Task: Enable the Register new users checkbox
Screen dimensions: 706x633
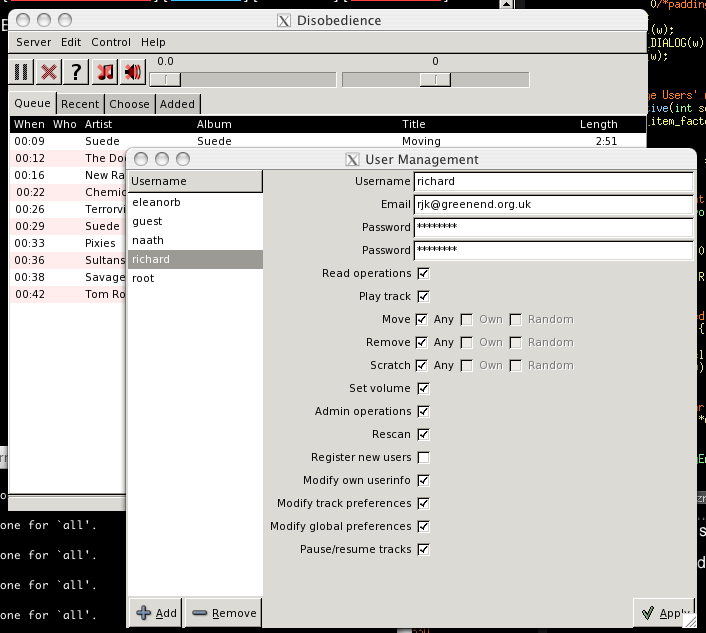Action: [x=423, y=458]
